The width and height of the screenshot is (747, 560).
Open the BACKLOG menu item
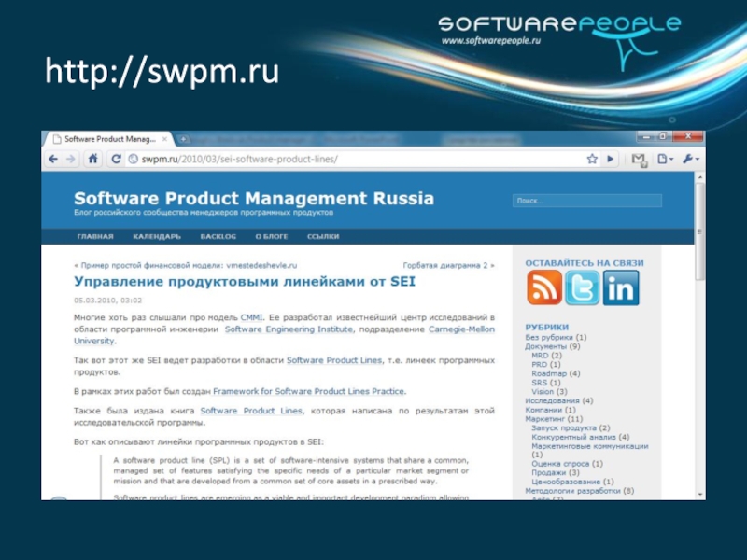[218, 237]
